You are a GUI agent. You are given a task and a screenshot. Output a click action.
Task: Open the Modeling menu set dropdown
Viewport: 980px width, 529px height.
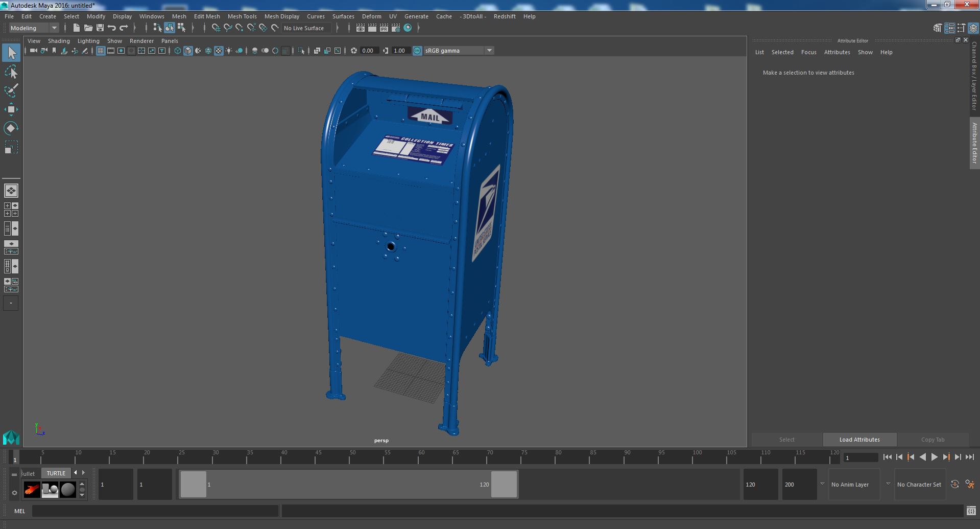coord(34,28)
